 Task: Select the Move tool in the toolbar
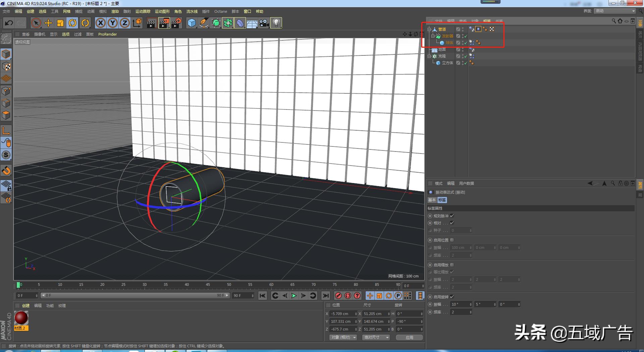(x=48, y=23)
